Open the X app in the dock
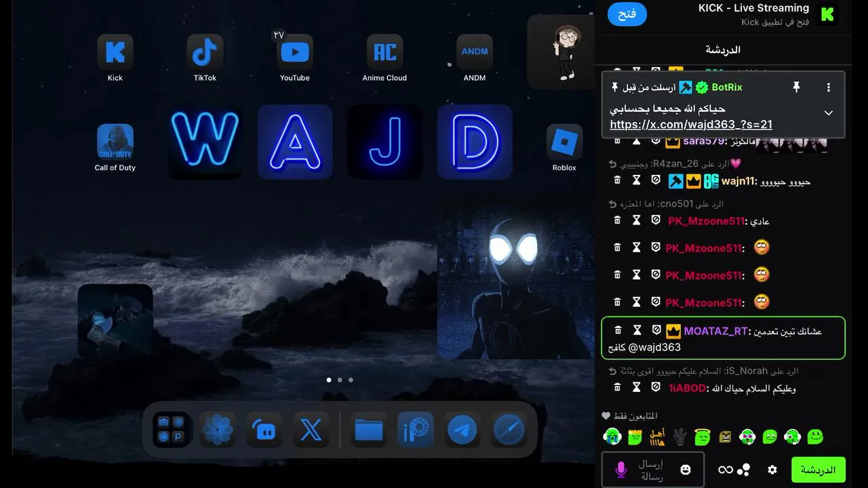This screenshot has height=488, width=868. point(311,430)
